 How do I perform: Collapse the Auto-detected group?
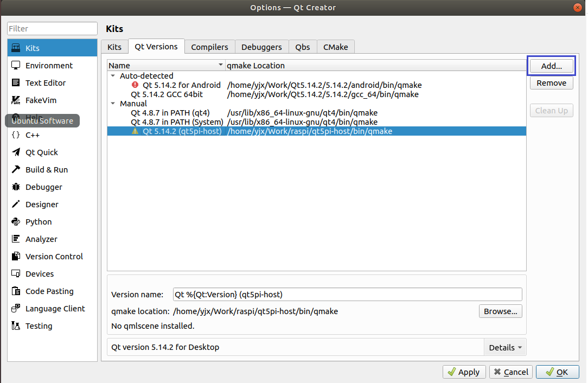(113, 76)
